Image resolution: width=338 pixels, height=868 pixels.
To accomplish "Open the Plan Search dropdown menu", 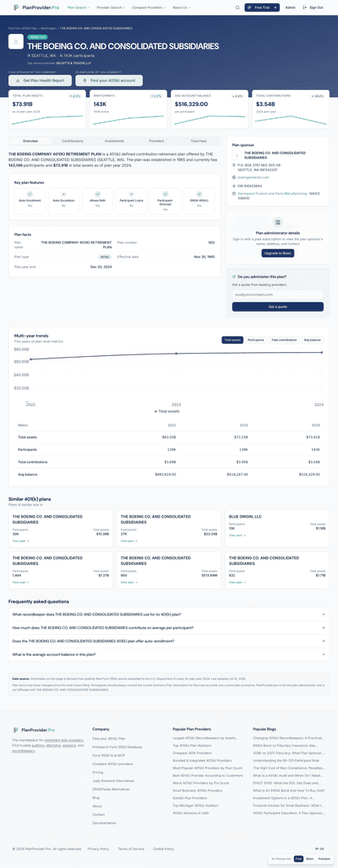I will tap(77, 8).
